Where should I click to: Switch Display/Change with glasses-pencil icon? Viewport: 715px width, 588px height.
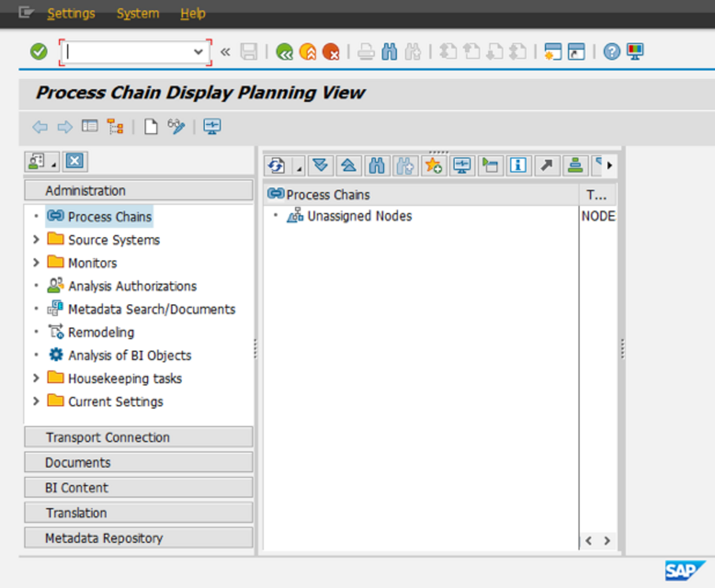[x=176, y=126]
